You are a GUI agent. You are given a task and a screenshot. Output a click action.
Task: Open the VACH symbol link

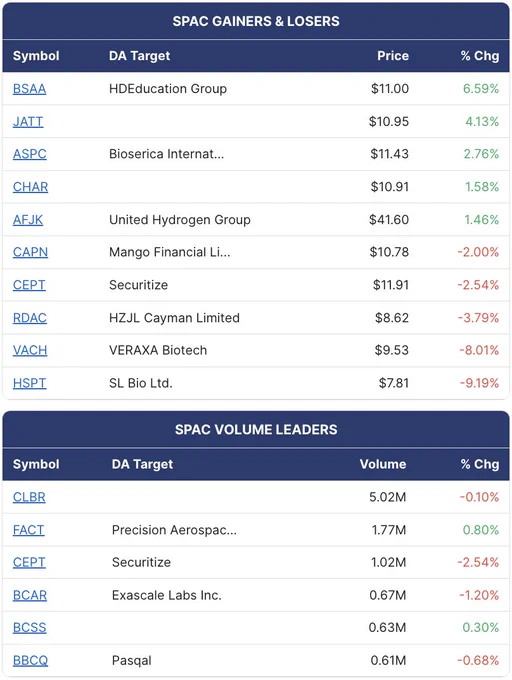pos(30,350)
